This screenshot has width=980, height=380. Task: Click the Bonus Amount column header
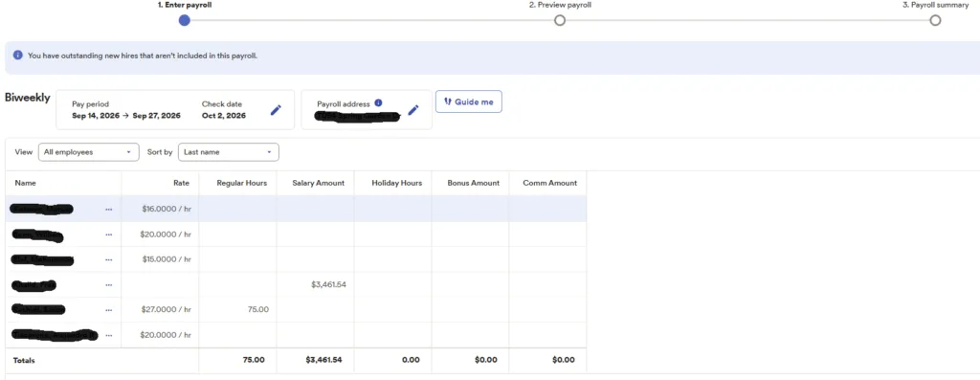click(473, 183)
